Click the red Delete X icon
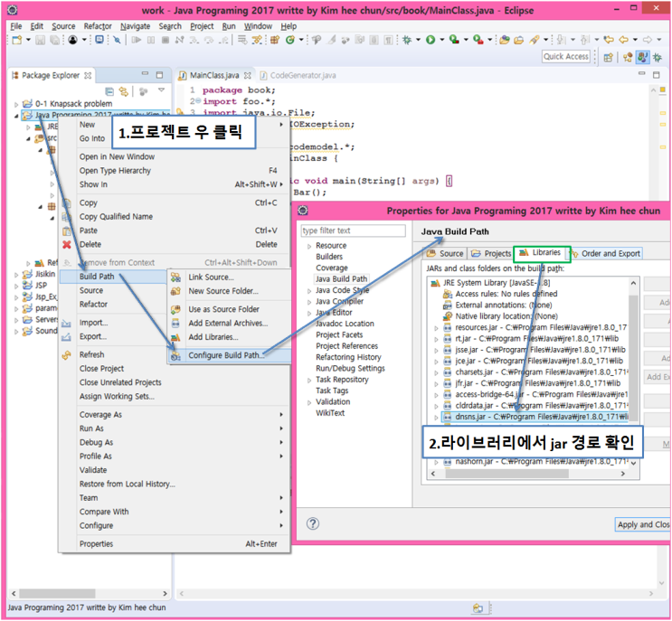672x621 pixels. (66, 244)
